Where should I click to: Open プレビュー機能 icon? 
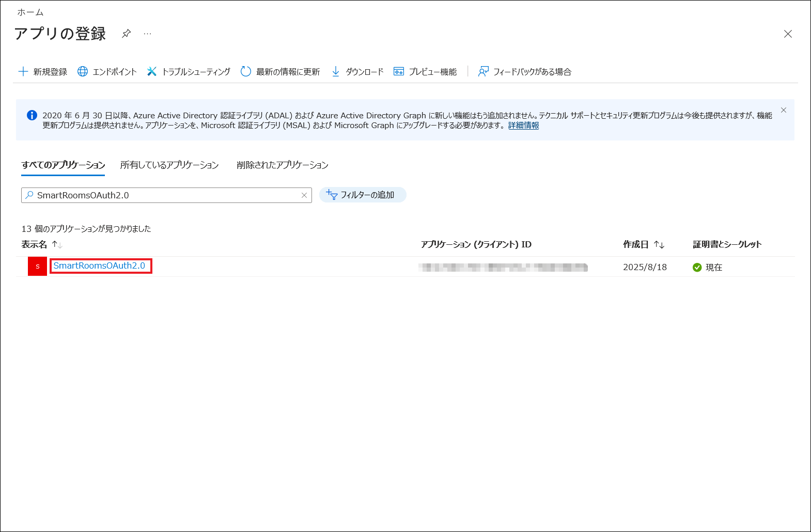tap(399, 71)
